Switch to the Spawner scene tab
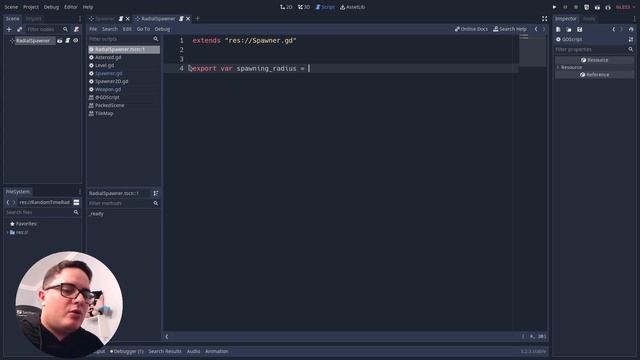 tap(104, 19)
